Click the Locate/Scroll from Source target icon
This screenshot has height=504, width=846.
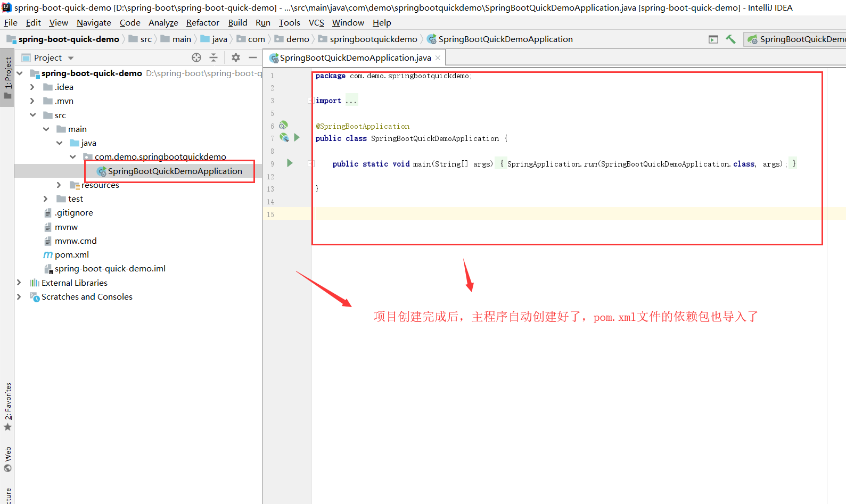[x=196, y=57]
